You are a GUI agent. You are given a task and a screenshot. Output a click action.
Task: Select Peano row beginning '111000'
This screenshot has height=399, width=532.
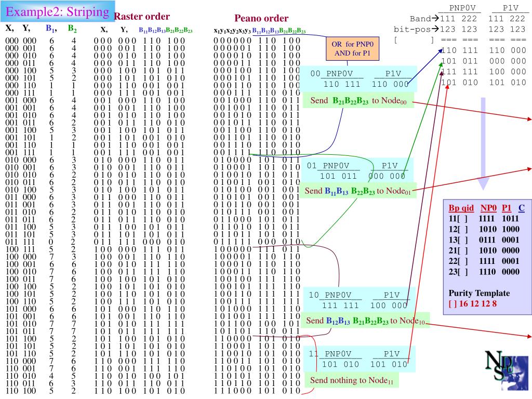pos(257,391)
